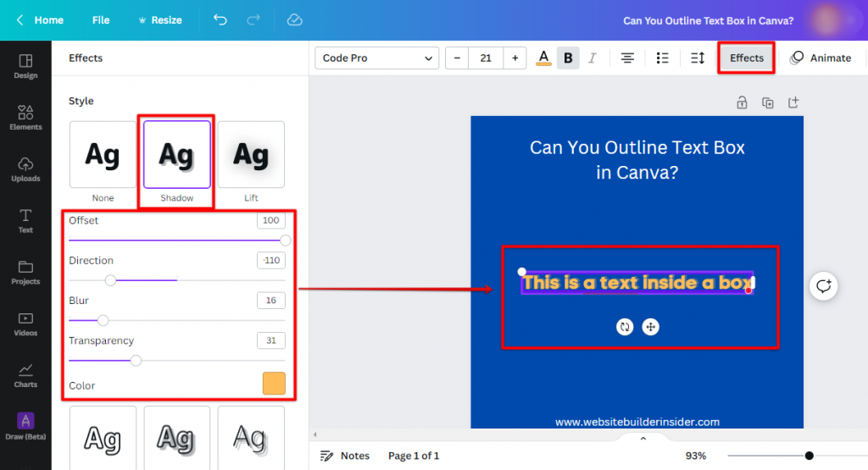Viewport: 868px width, 470px height.
Task: Open the line spacing icon
Action: (x=698, y=58)
